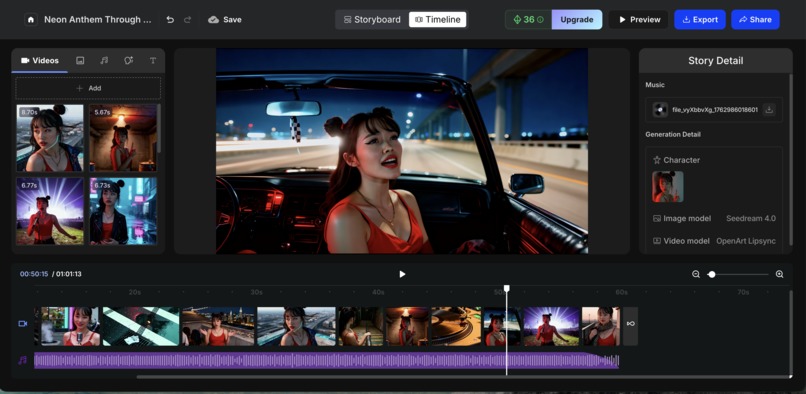Export the video project

(700, 20)
